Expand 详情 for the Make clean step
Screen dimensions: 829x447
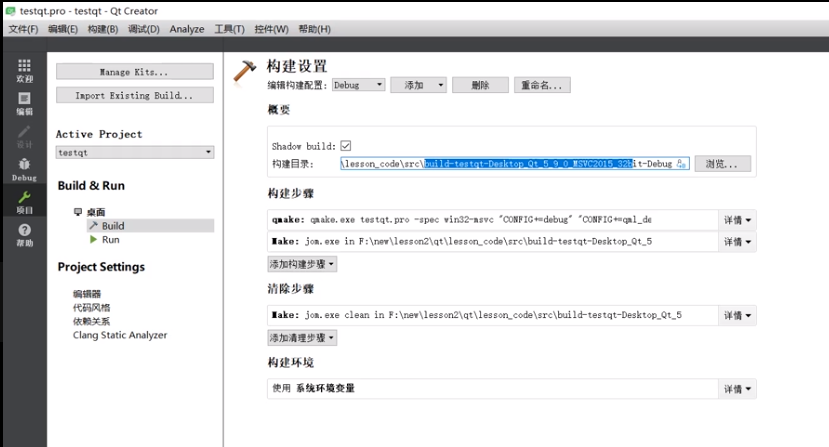[737, 315]
